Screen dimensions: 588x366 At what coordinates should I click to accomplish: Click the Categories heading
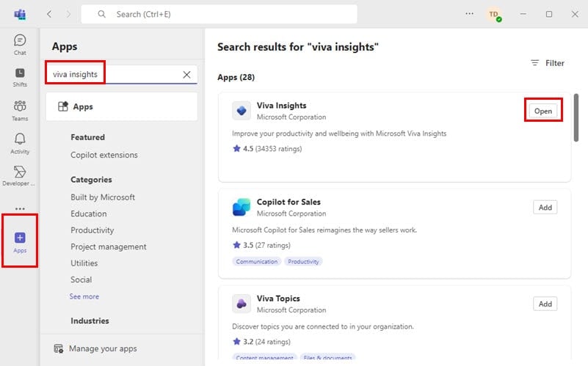pyautogui.click(x=91, y=180)
